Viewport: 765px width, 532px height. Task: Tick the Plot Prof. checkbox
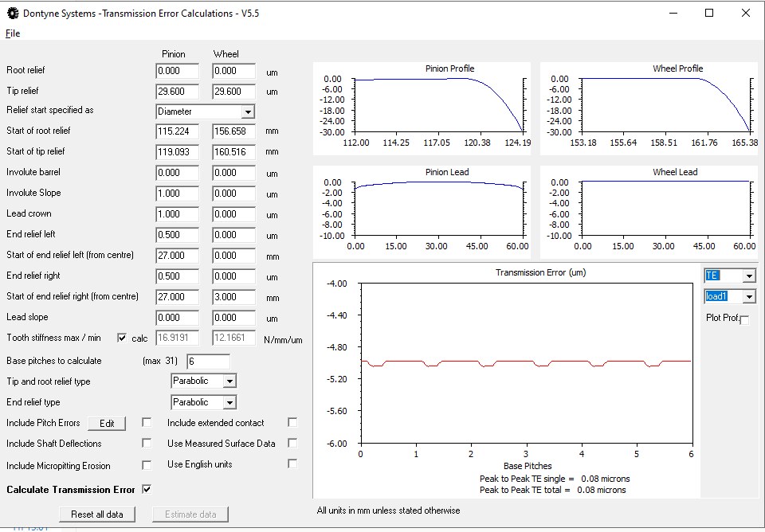[744, 320]
